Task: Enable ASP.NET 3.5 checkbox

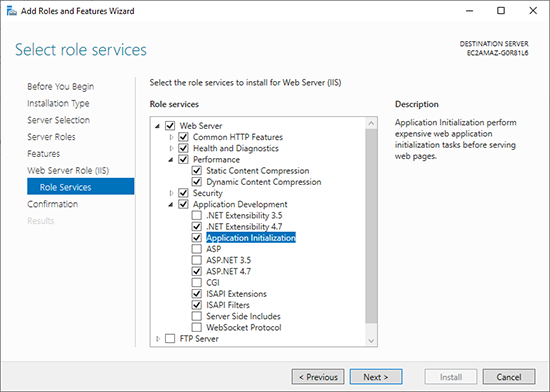Action: (197, 260)
